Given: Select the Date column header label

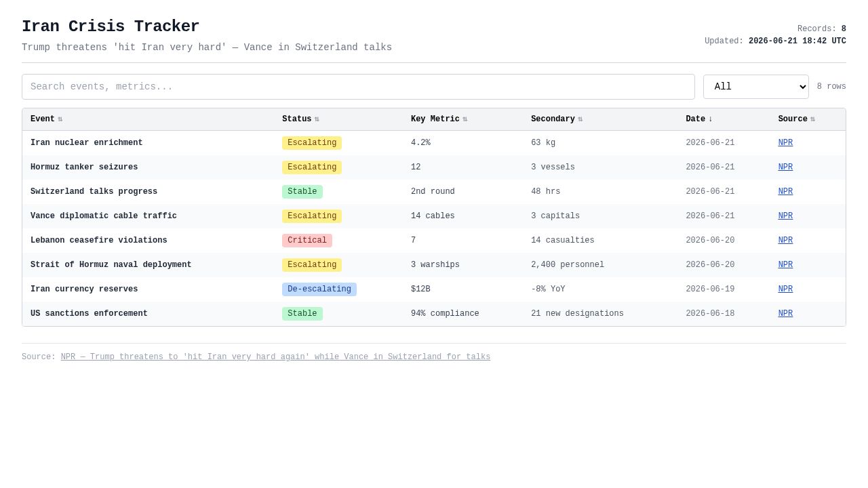Looking at the screenshot, I should click(696, 119).
